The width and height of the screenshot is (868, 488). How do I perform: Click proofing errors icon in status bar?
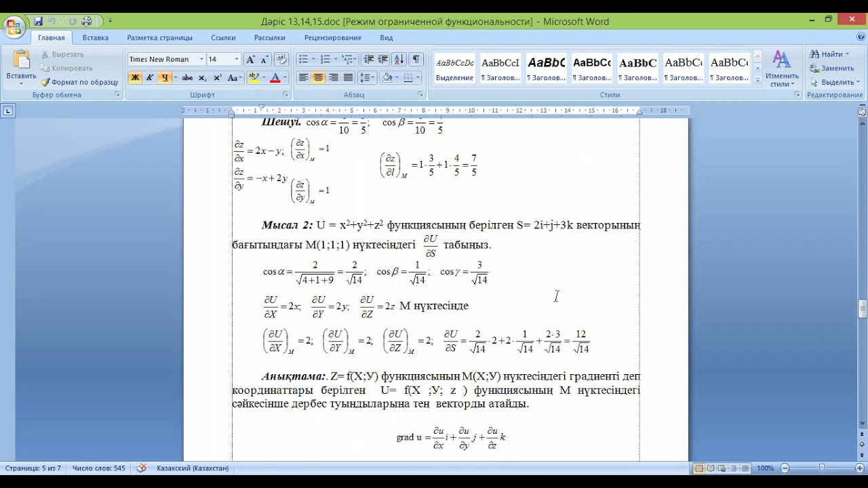coord(142,468)
